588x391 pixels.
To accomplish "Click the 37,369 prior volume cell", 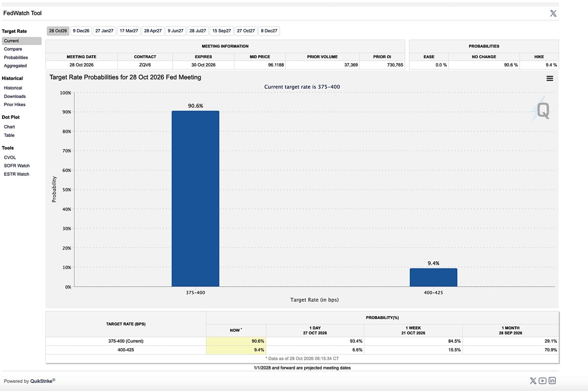I will click(323, 65).
